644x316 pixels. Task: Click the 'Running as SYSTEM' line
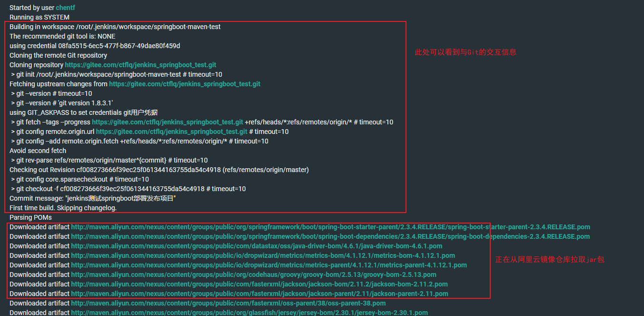pyautogui.click(x=40, y=17)
